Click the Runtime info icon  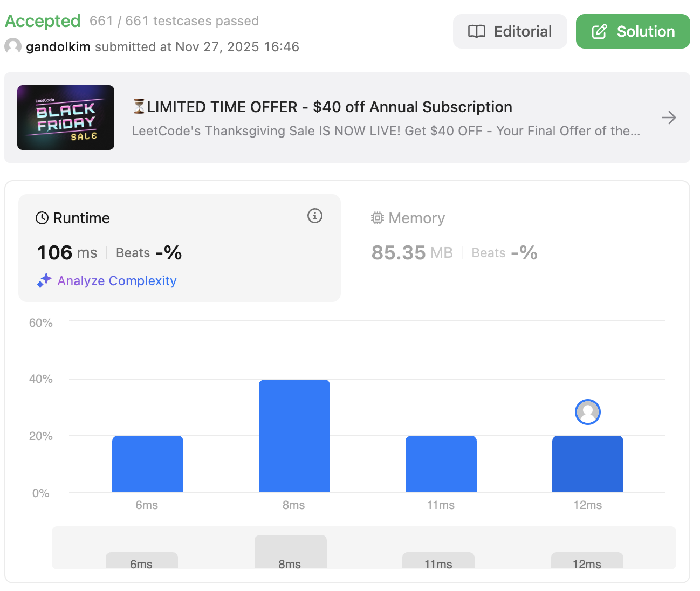315,216
